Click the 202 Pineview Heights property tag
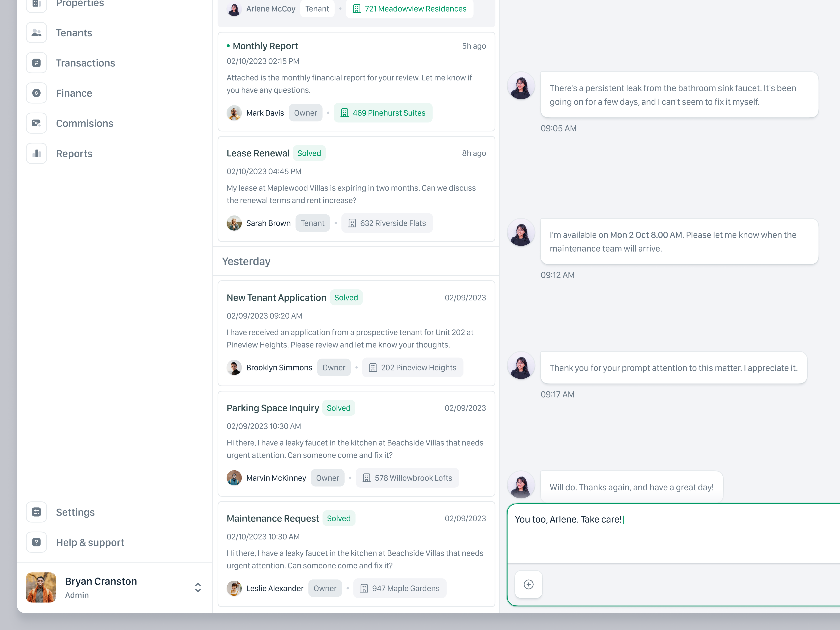This screenshot has width=840, height=630. tap(412, 367)
